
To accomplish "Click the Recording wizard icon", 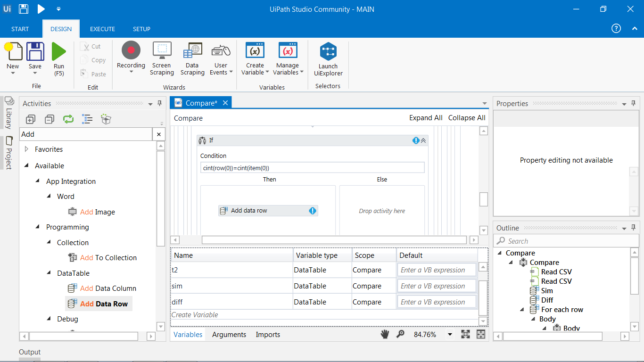I will 131,51.
